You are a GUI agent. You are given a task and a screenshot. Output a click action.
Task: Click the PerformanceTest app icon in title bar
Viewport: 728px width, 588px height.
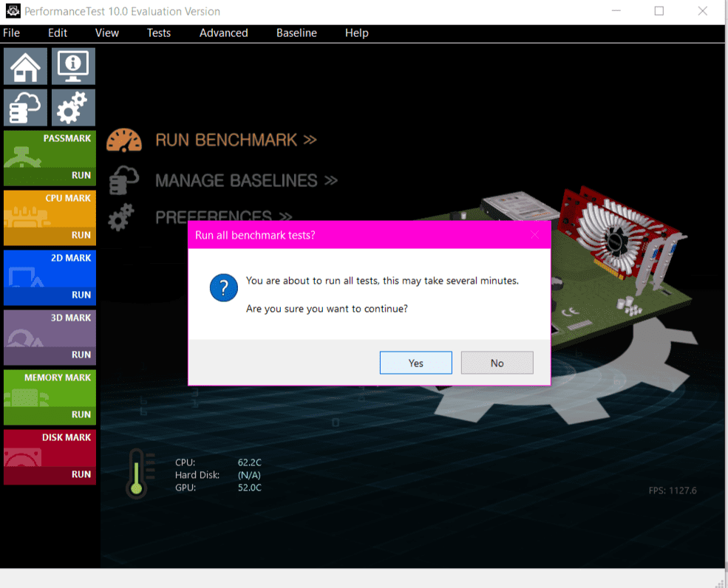pyautogui.click(x=13, y=11)
